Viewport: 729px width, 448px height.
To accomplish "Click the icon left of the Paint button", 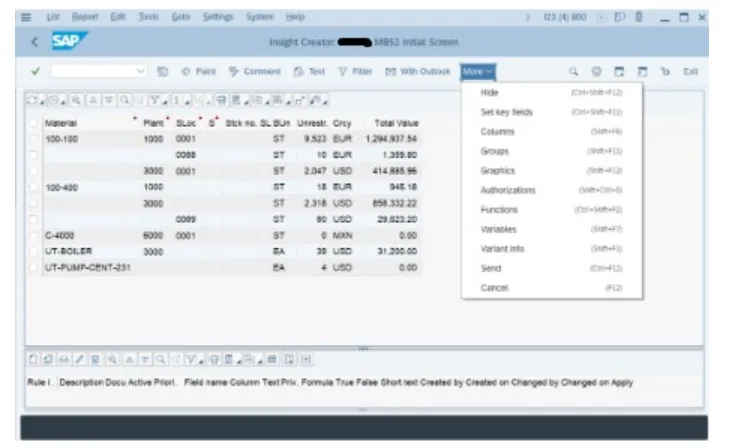I will 162,72.
